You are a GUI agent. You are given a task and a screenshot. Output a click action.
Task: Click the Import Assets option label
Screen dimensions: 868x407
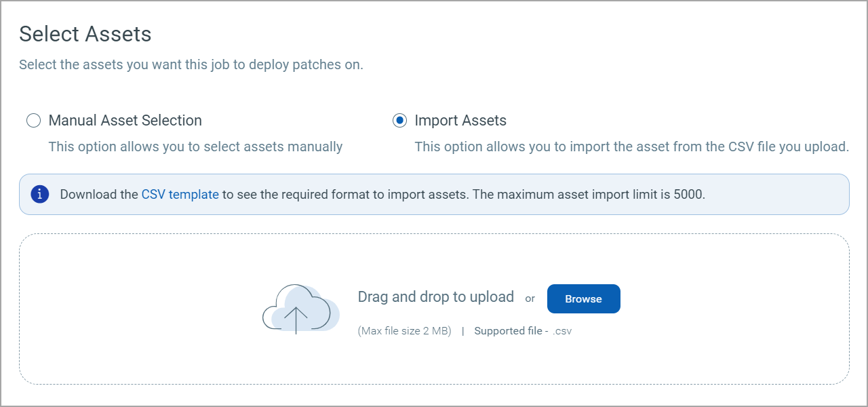click(460, 120)
